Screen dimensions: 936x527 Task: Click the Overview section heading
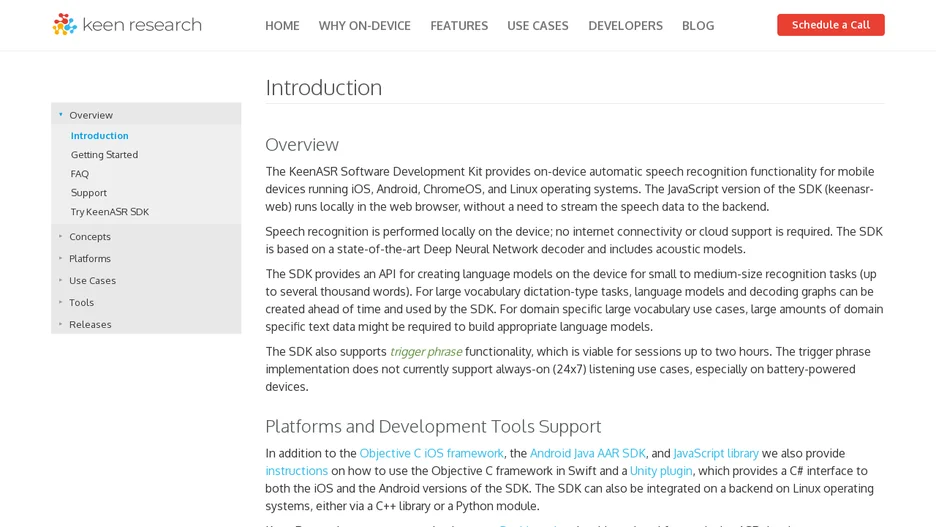click(x=302, y=144)
